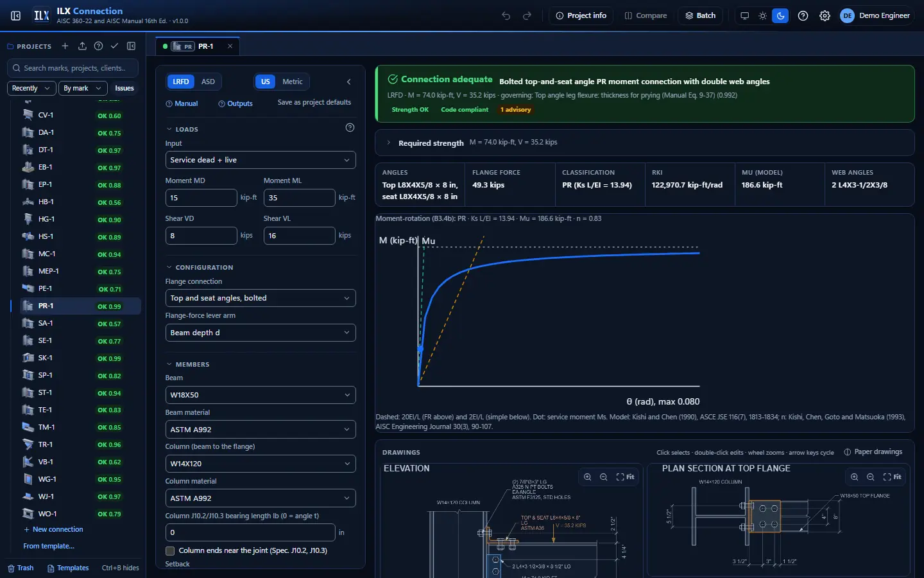
Task: Click the redo arrow icon
Action: (x=527, y=15)
